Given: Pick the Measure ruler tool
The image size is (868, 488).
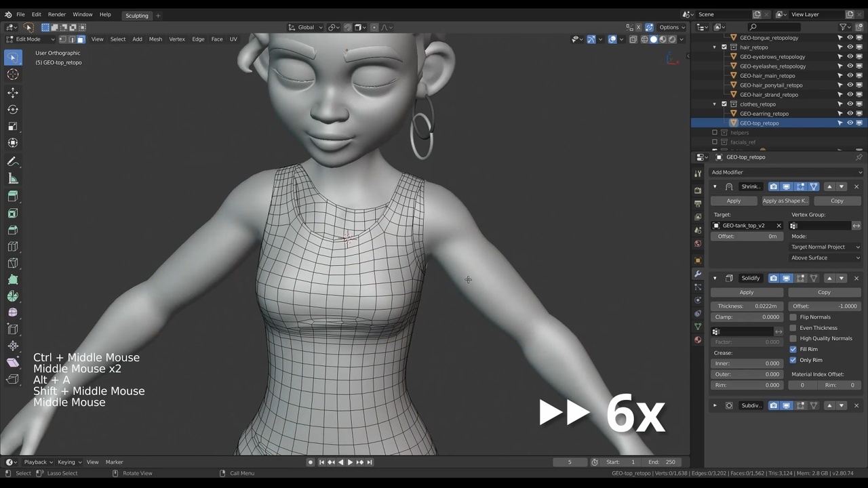Looking at the screenshot, I should click(13, 178).
